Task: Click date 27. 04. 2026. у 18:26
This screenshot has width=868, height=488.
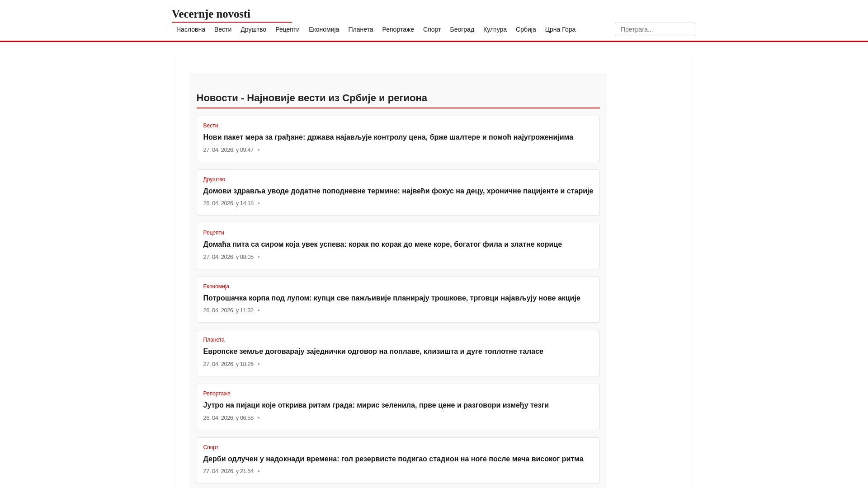Action: pos(228,364)
